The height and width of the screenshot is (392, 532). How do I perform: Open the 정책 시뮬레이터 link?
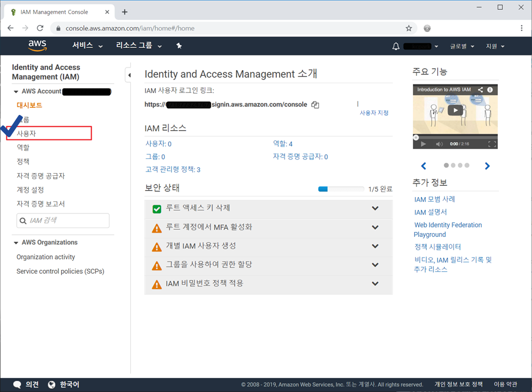(437, 247)
